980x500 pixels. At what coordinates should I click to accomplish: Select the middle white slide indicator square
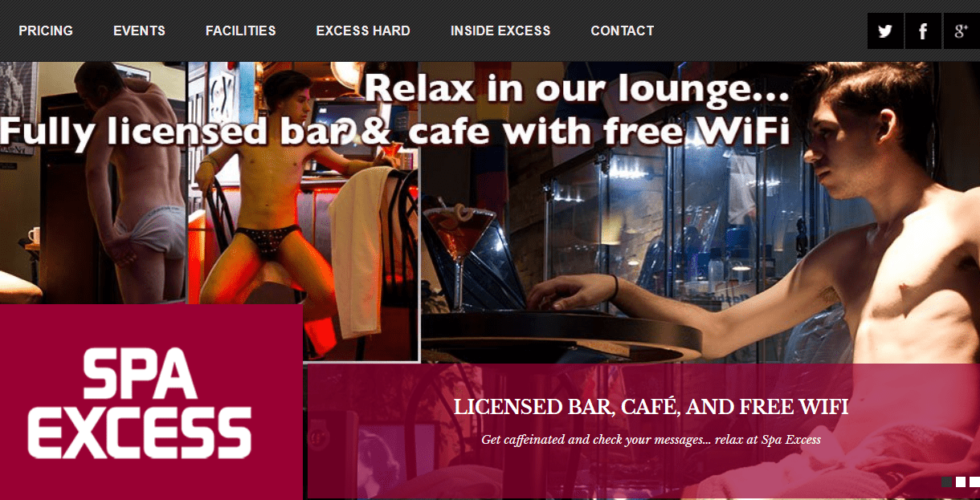coord(961,482)
